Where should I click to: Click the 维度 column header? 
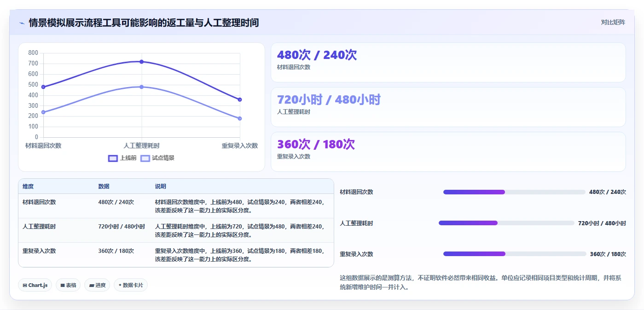28,187
